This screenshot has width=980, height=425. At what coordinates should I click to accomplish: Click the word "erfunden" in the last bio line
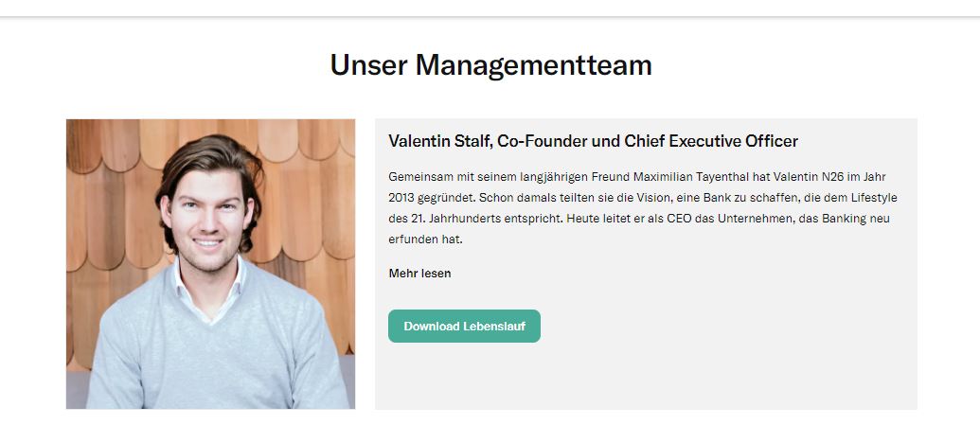(412, 239)
